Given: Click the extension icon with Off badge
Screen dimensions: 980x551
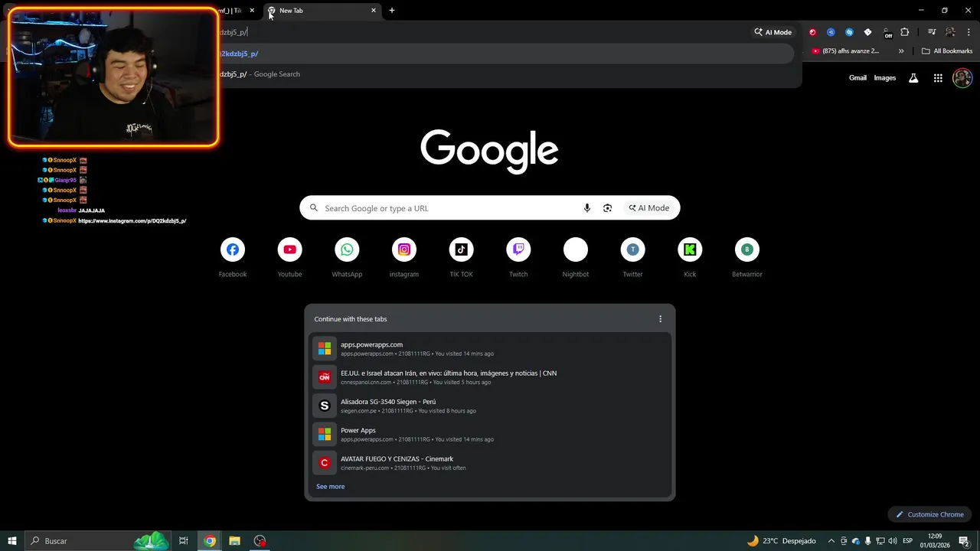Looking at the screenshot, I should pyautogui.click(x=887, y=33).
